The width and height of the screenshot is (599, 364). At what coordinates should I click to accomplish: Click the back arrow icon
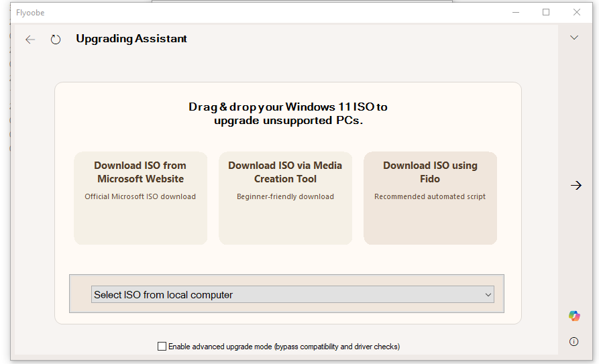pyautogui.click(x=30, y=40)
